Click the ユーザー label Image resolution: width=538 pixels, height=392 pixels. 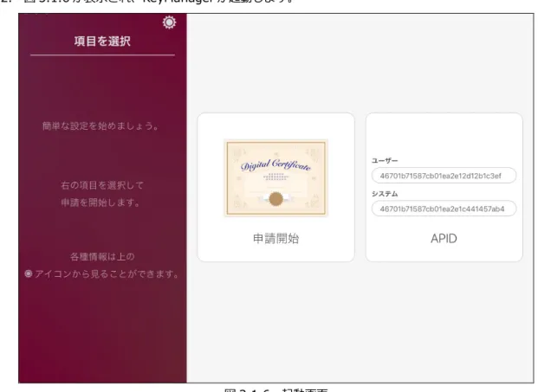(385, 160)
